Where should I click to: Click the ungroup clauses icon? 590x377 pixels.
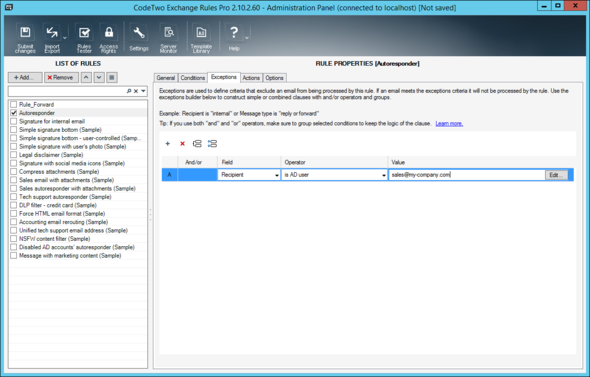pos(212,144)
